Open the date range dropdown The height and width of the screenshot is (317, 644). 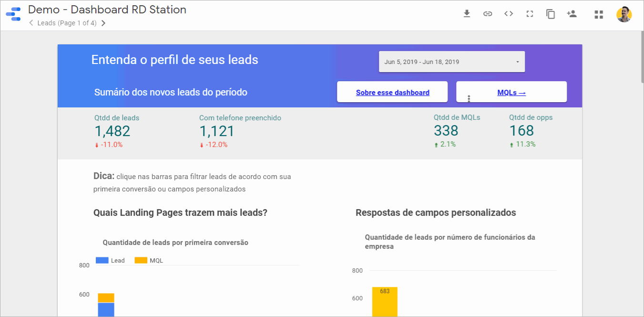point(452,62)
